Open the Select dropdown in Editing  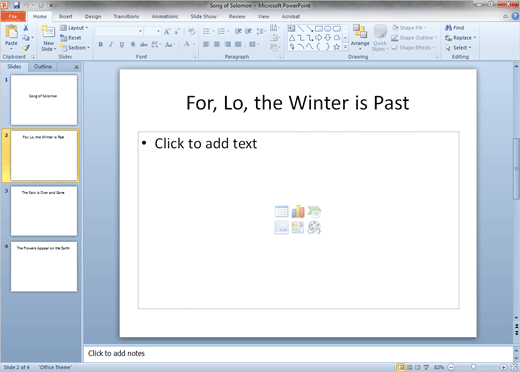[458, 48]
